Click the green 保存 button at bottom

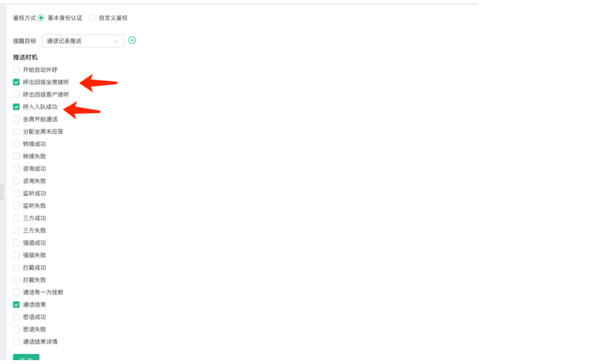click(26, 359)
